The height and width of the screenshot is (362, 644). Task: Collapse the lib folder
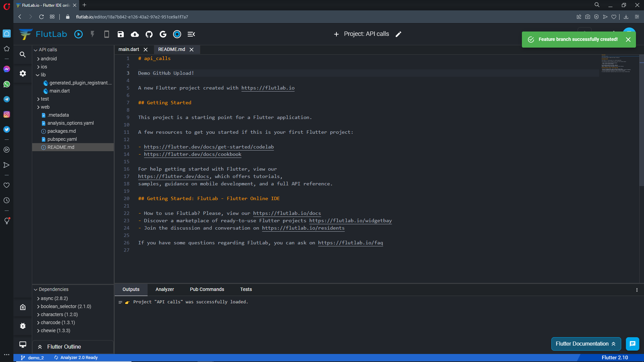point(38,75)
